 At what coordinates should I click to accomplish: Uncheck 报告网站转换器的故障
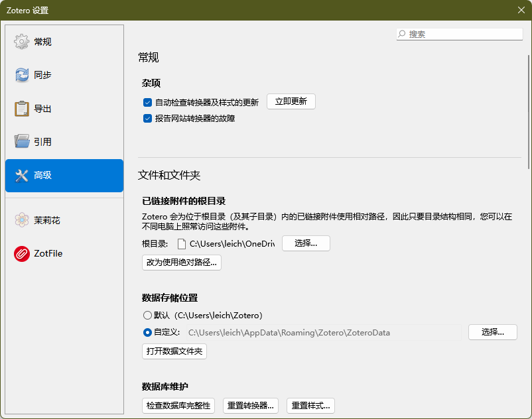[147, 118]
